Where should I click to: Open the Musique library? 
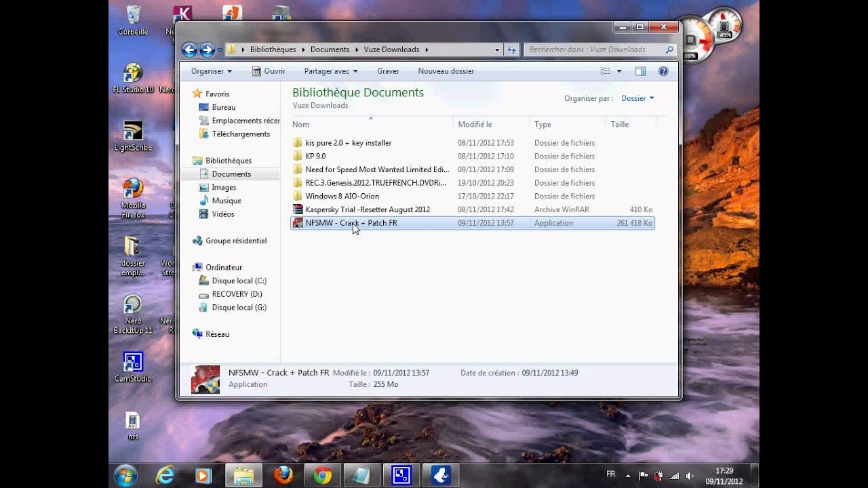(x=226, y=201)
